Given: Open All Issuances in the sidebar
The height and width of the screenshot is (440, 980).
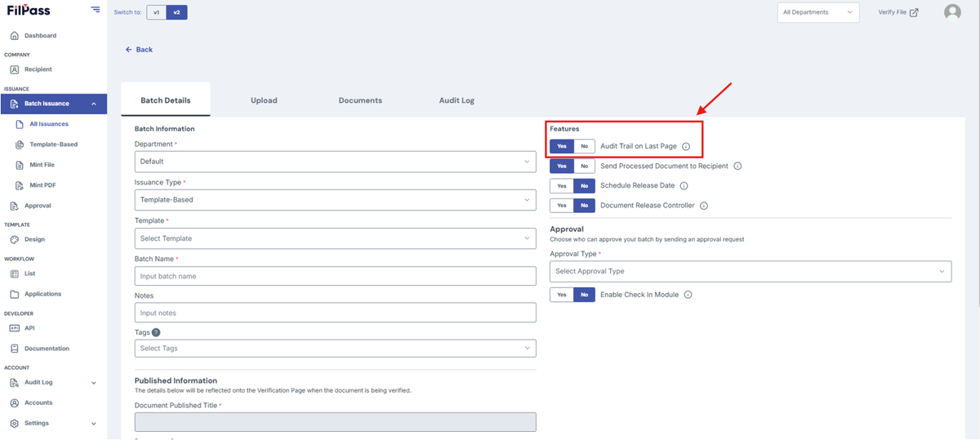Looking at the screenshot, I should coord(49,124).
